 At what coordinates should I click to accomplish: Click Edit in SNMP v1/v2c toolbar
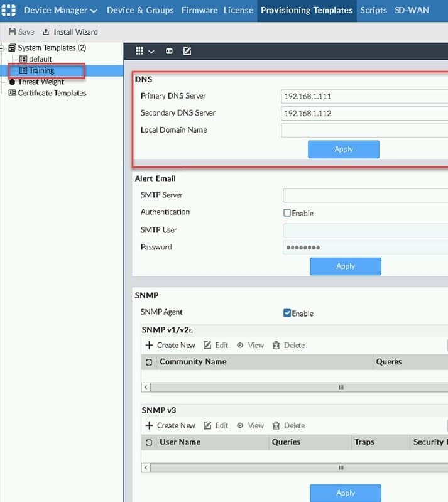point(216,345)
